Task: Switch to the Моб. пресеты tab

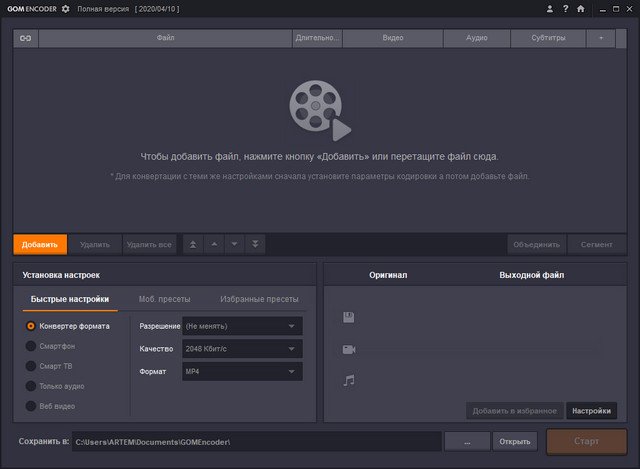Action: [x=165, y=299]
